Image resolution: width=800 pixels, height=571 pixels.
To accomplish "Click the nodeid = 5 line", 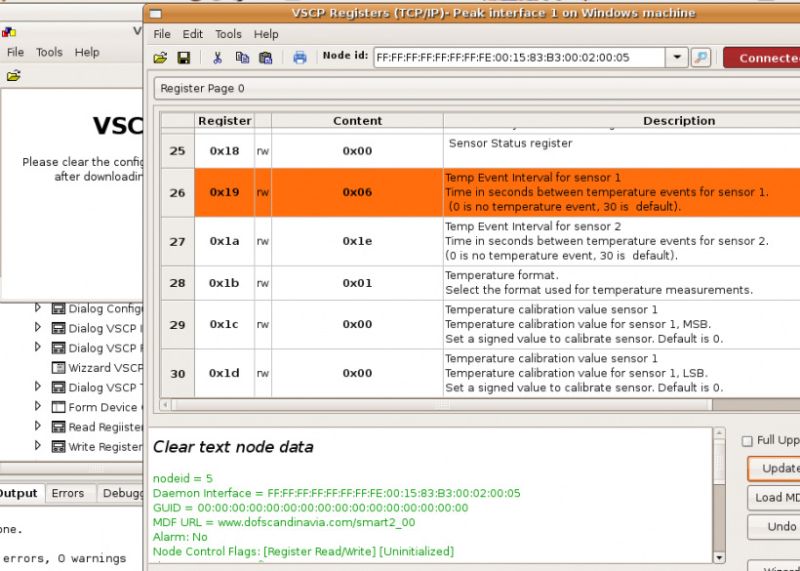I will (183, 479).
